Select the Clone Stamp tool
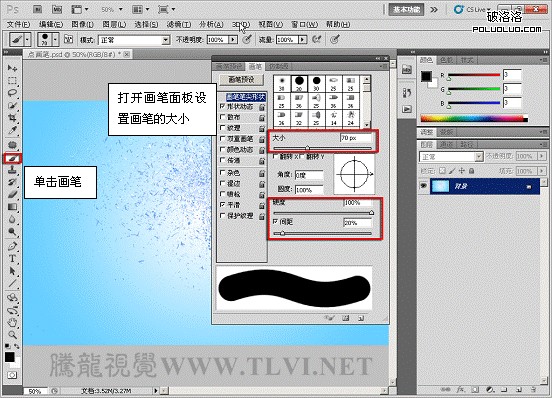The width and height of the screenshot is (552, 398). coord(12,170)
